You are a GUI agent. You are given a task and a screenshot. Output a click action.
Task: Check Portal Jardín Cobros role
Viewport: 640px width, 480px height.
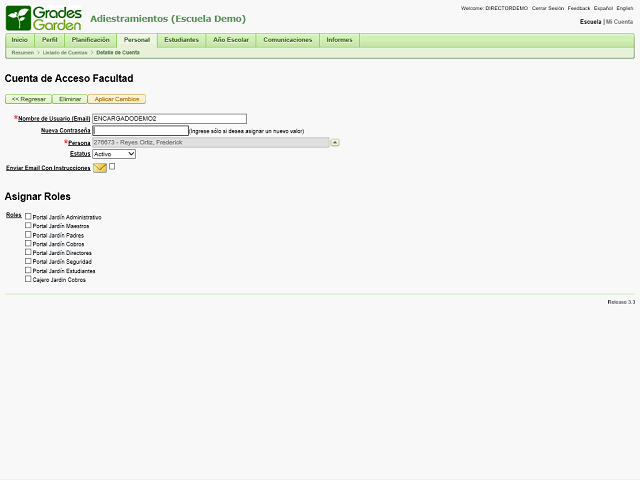click(28, 243)
